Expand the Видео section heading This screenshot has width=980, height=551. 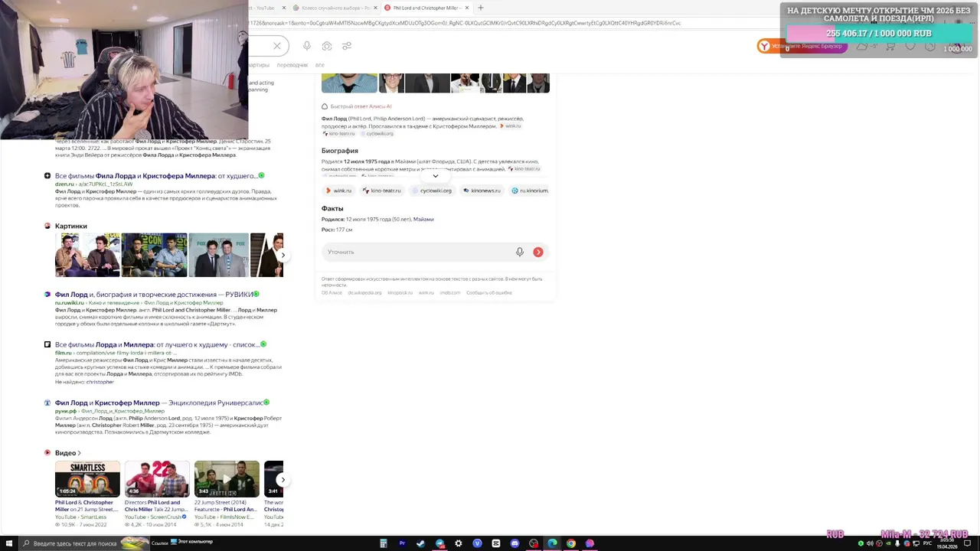pos(67,453)
